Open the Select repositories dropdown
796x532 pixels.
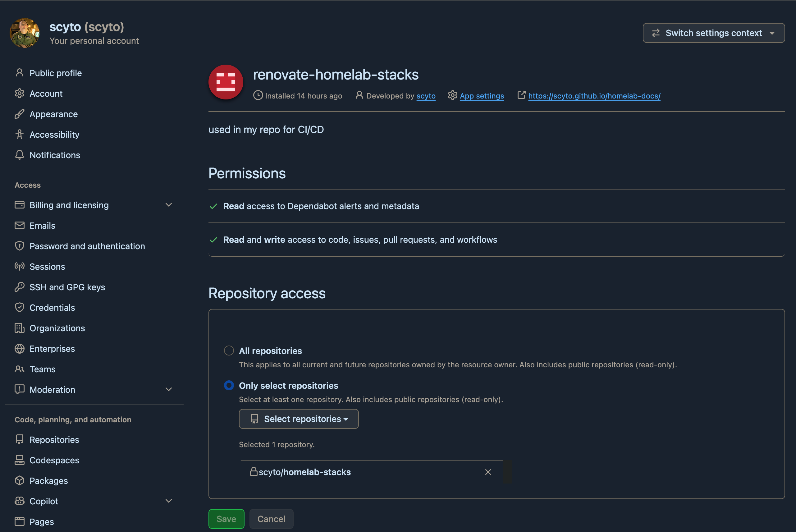point(299,419)
